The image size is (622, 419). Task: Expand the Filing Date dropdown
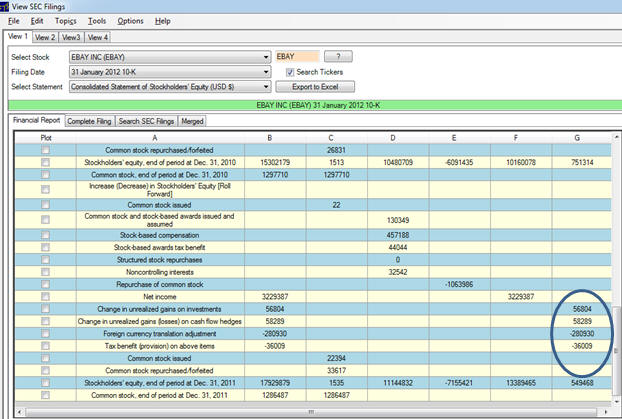[265, 72]
